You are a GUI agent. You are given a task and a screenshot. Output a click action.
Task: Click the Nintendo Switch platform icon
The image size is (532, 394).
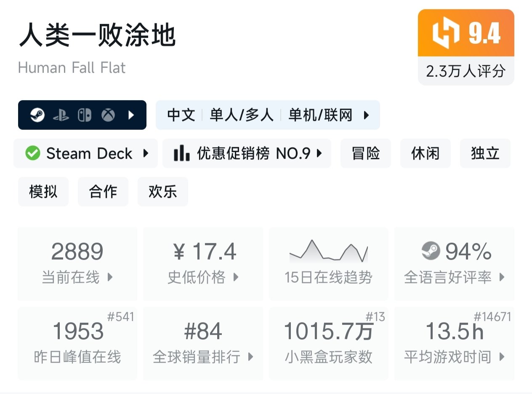(85, 115)
